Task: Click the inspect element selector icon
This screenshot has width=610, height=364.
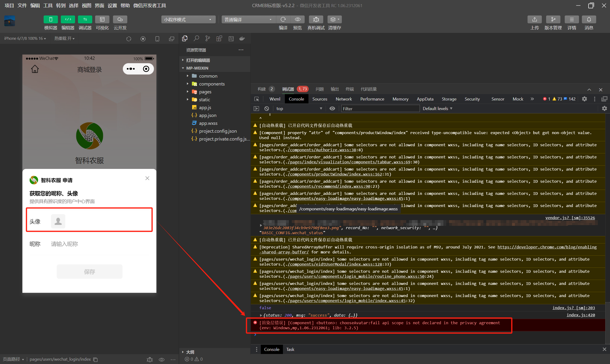Action: point(257,99)
